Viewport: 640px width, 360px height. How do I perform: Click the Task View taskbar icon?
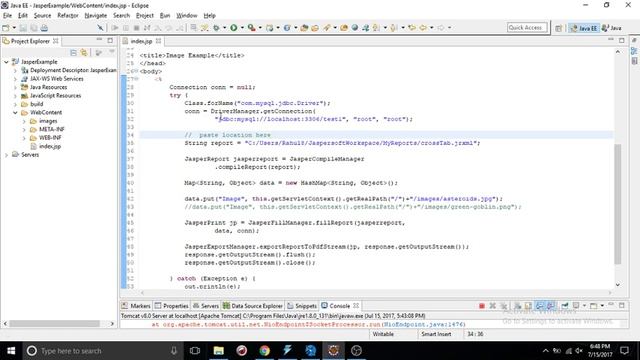[x=195, y=351]
